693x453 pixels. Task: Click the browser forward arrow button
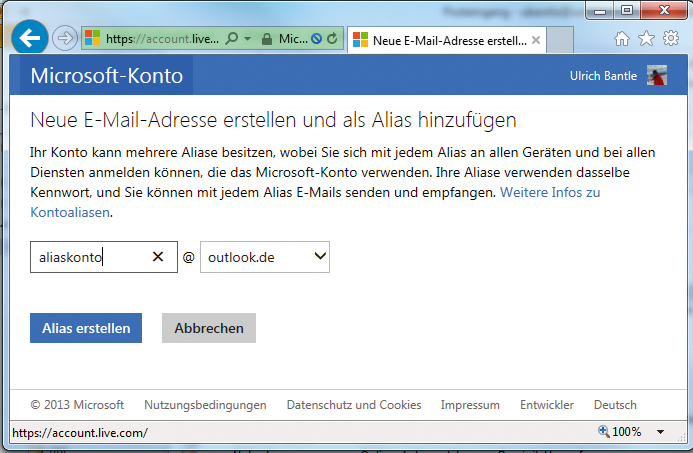coord(65,38)
